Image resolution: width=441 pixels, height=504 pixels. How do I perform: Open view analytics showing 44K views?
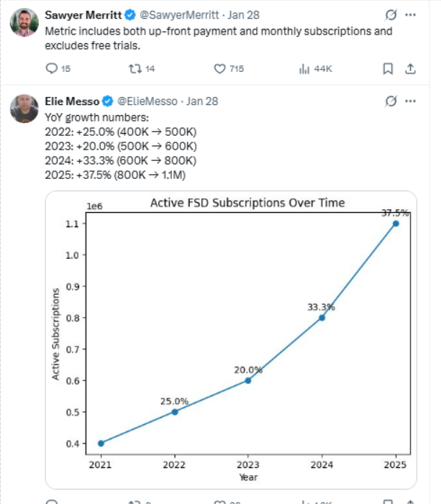tap(304, 69)
